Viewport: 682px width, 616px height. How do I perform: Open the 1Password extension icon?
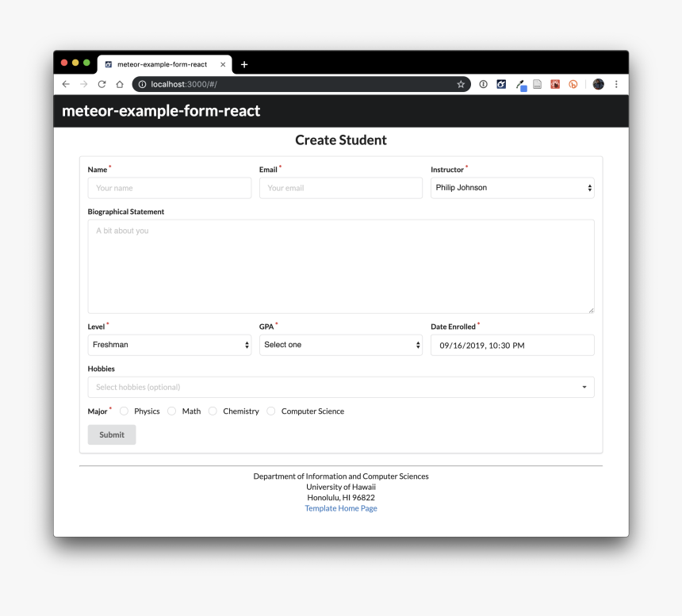[x=483, y=84]
